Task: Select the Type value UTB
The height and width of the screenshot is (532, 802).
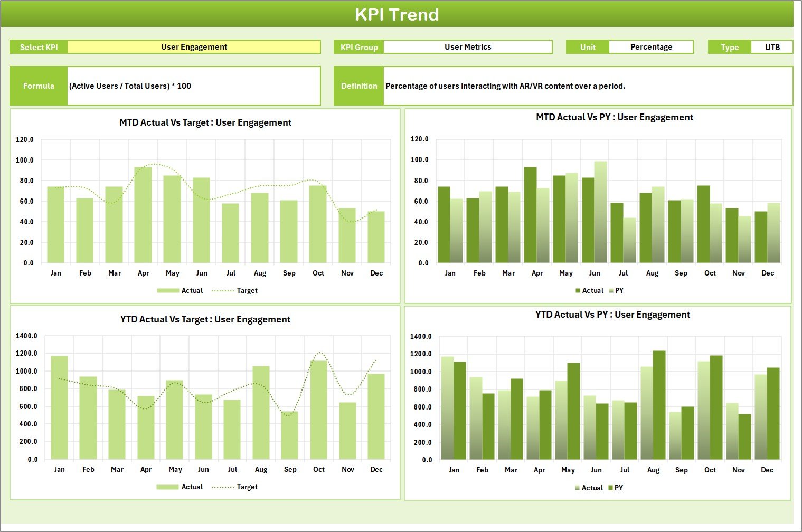Action: [772, 46]
